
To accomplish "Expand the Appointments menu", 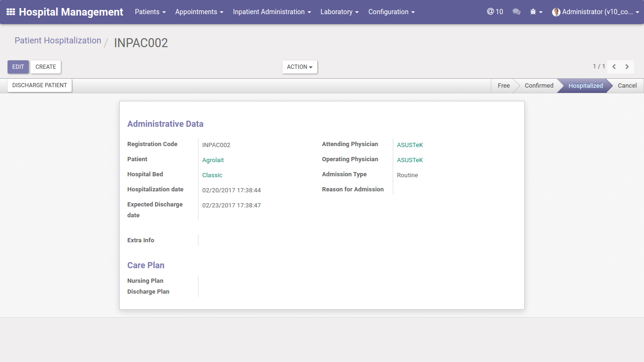I will (199, 12).
